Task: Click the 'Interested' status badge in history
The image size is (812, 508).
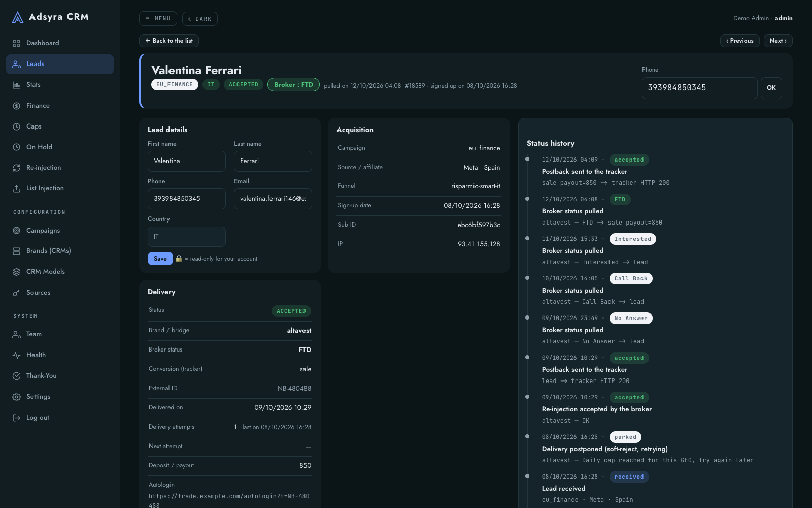Action: tap(633, 239)
